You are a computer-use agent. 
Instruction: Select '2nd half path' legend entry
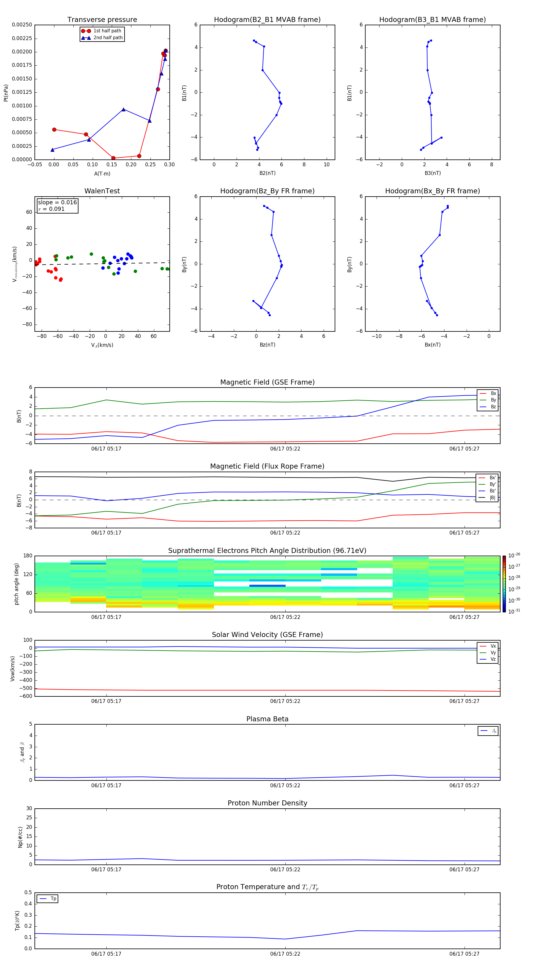pyautogui.click(x=102, y=38)
